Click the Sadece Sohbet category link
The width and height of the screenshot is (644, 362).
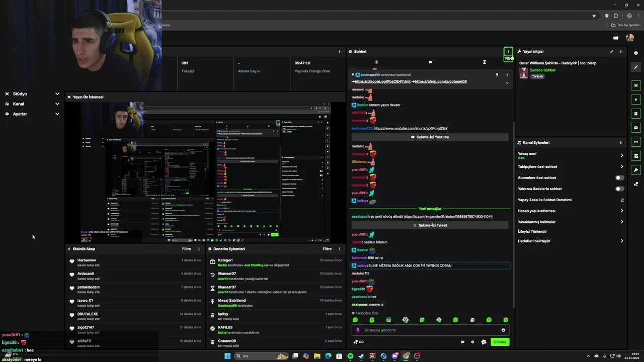click(542, 70)
